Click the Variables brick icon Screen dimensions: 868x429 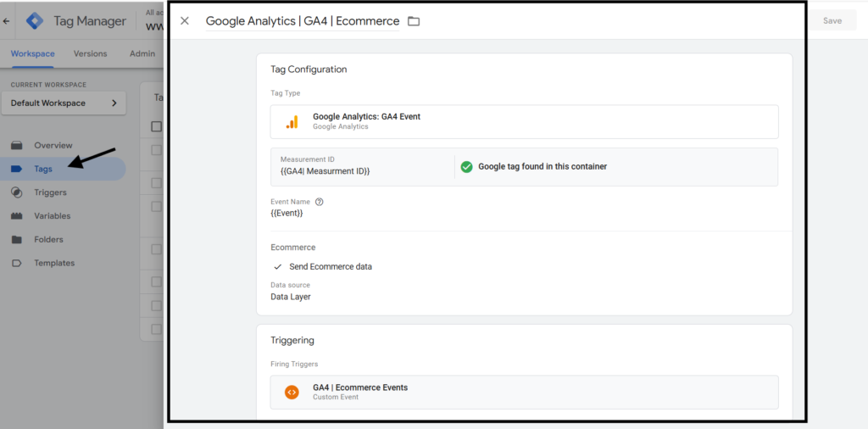(17, 216)
